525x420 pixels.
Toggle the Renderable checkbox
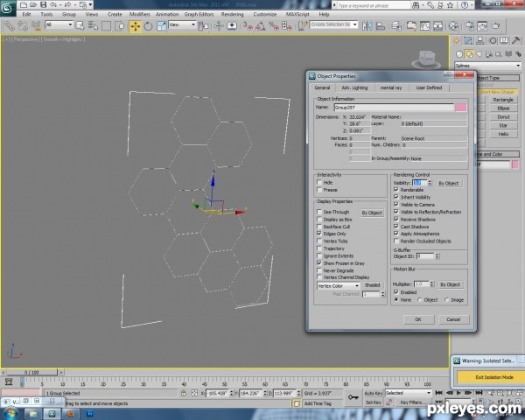[x=396, y=190]
